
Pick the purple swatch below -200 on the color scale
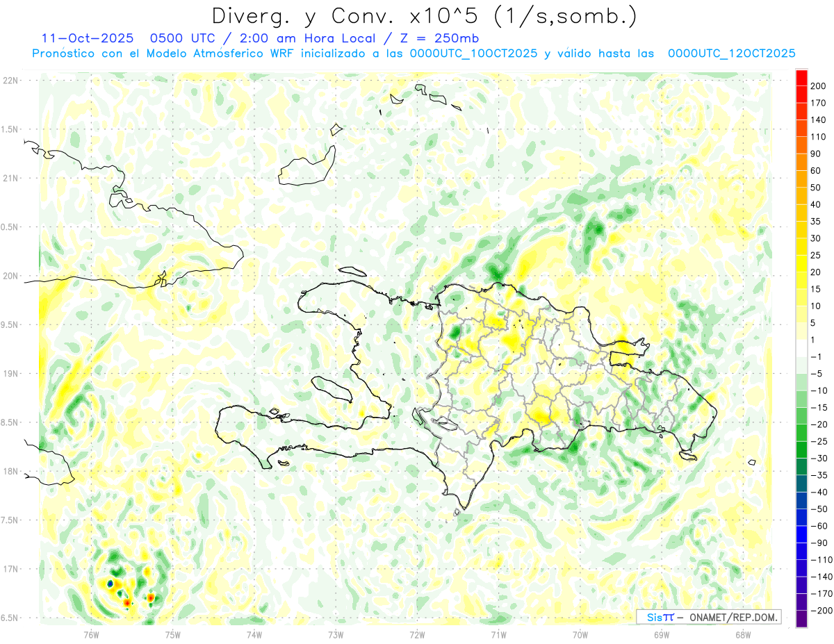[x=801, y=618]
